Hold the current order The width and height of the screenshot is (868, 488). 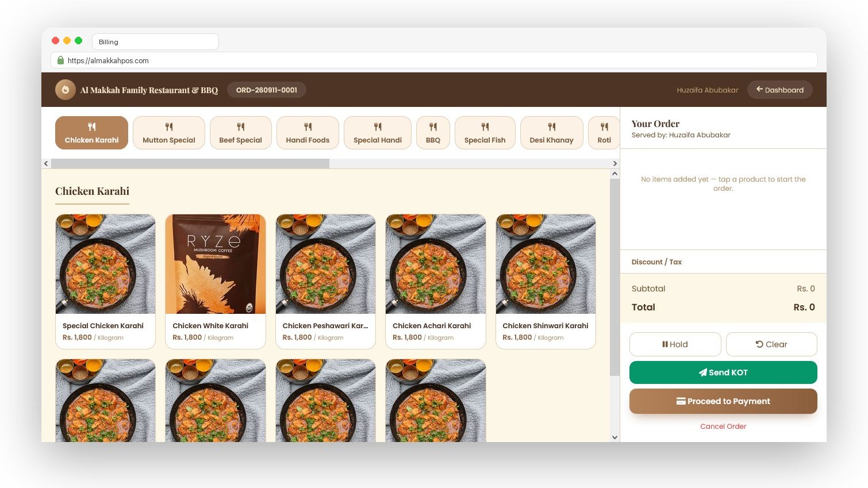[675, 344]
